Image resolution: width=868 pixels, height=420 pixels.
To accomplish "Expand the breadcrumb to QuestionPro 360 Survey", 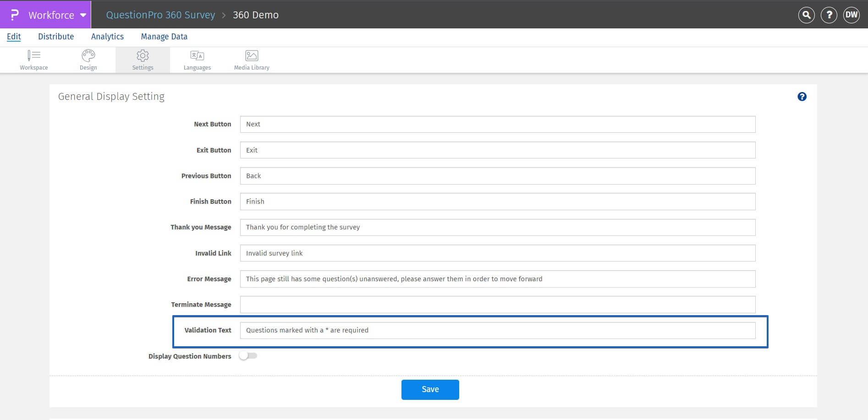I will pos(160,15).
